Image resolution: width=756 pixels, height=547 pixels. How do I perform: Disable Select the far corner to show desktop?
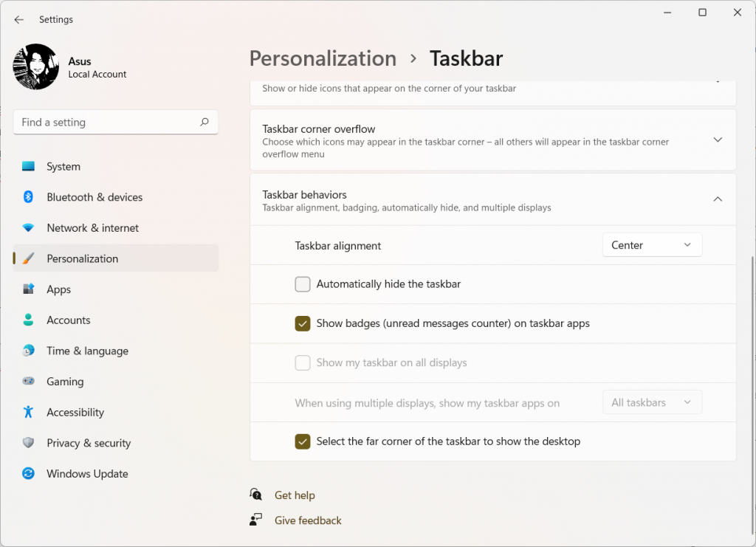click(x=303, y=441)
